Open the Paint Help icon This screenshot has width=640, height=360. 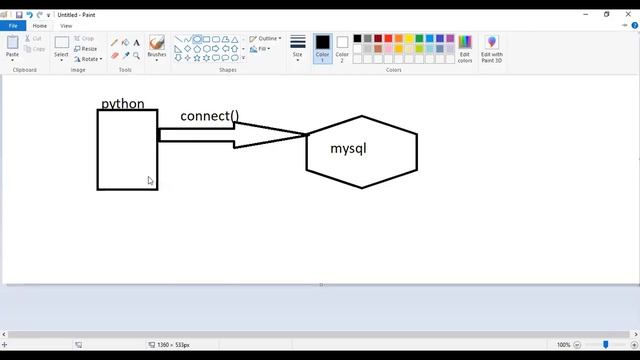point(635,25)
